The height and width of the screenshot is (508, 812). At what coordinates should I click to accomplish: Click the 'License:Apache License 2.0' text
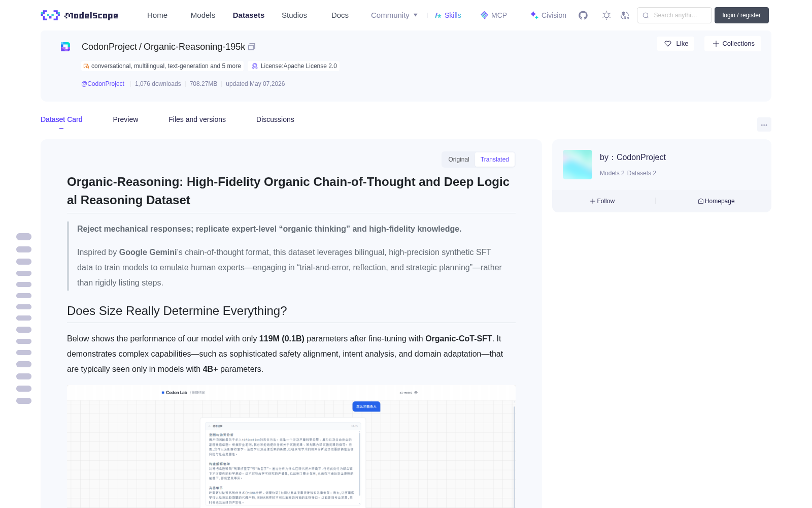point(298,66)
